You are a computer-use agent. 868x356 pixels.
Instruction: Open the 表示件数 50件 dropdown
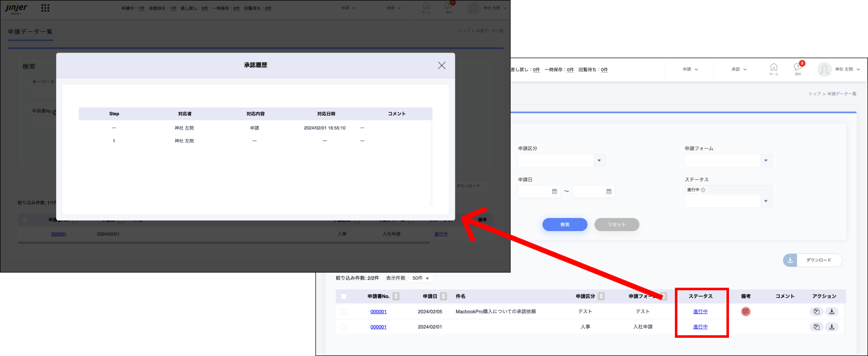421,278
